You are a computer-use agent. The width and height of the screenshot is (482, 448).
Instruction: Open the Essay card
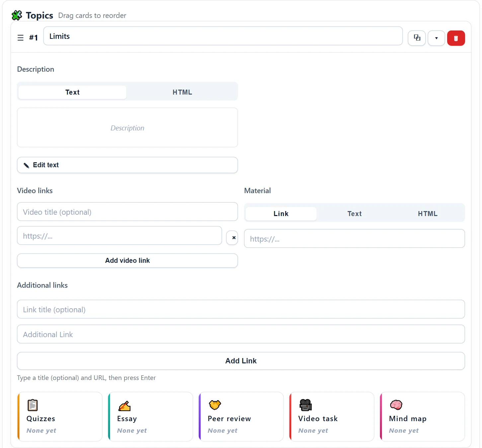click(x=150, y=416)
